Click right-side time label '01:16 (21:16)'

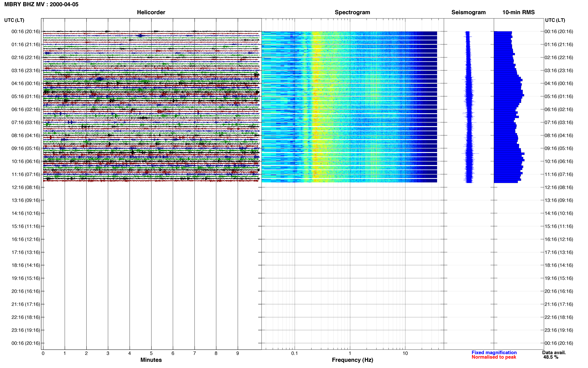559,45
